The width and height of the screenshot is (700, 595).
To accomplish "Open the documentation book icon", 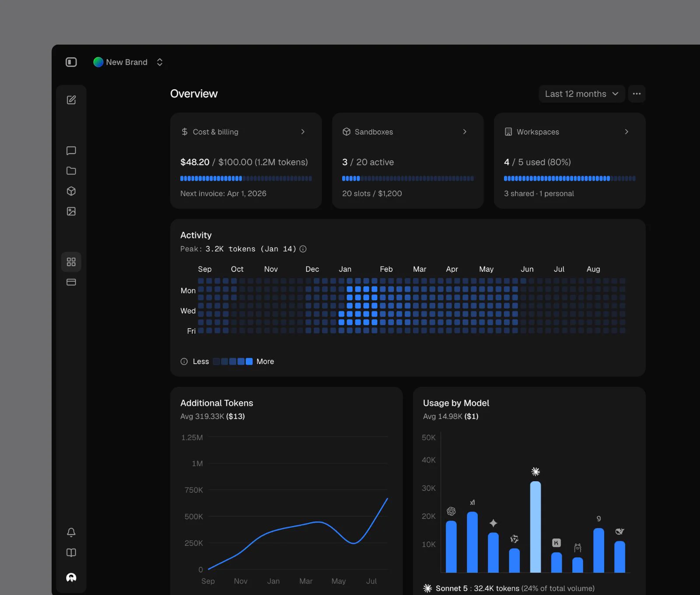I will [x=71, y=553].
